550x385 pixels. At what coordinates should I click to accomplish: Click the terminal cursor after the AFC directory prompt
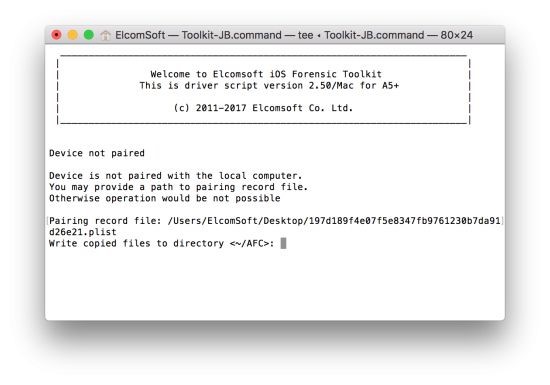click(283, 243)
